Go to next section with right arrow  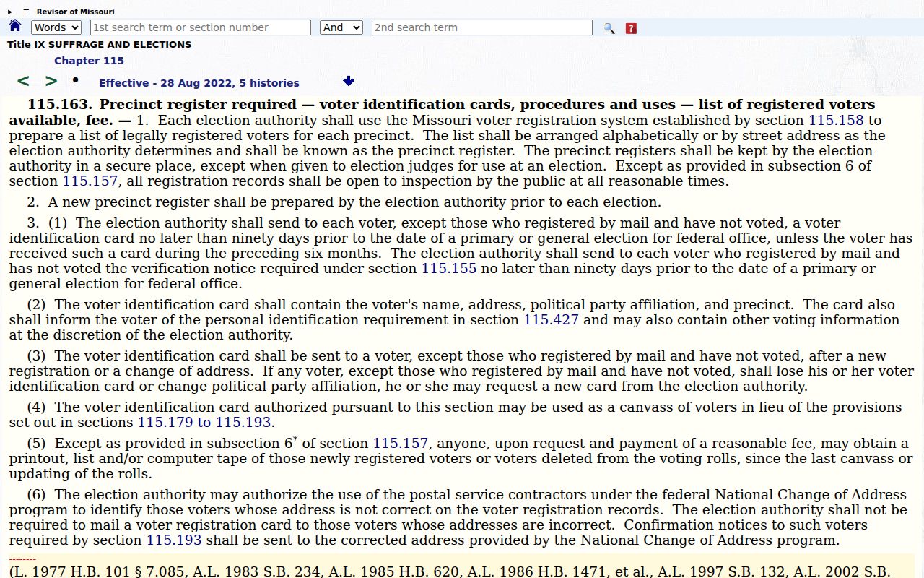pyautogui.click(x=51, y=81)
